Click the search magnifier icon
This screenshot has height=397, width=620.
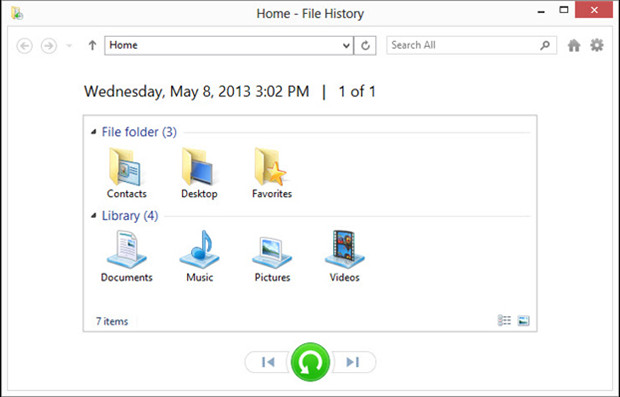tap(545, 45)
